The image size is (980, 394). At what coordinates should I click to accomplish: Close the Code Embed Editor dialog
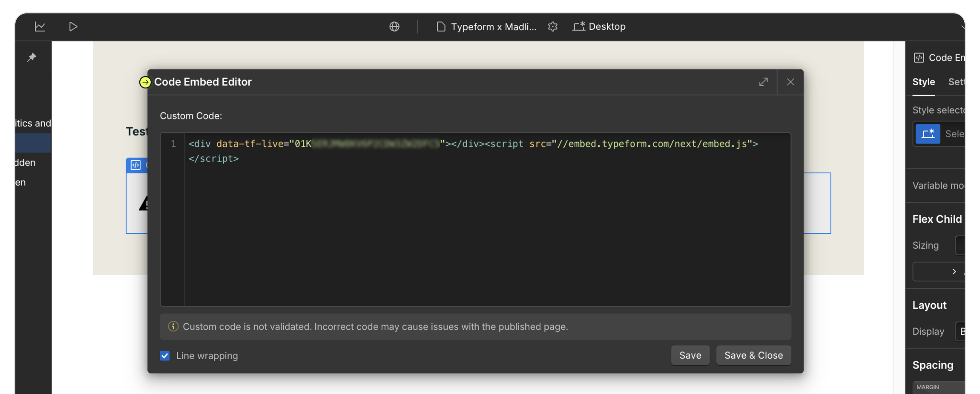(x=791, y=82)
